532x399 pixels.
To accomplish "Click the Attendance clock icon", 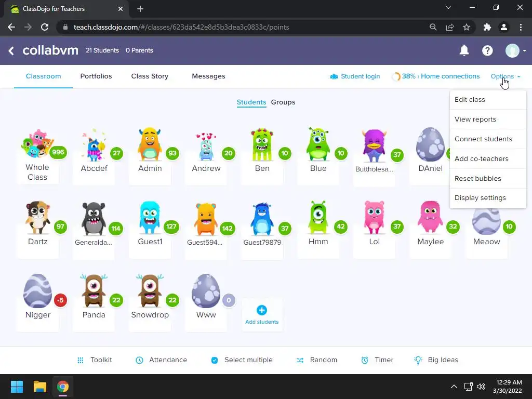I will [139, 360].
